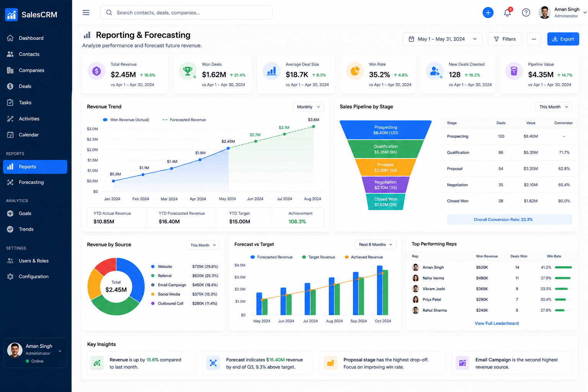The height and width of the screenshot is (392, 588).
Task: Open the help question mark icon
Action: tap(526, 13)
